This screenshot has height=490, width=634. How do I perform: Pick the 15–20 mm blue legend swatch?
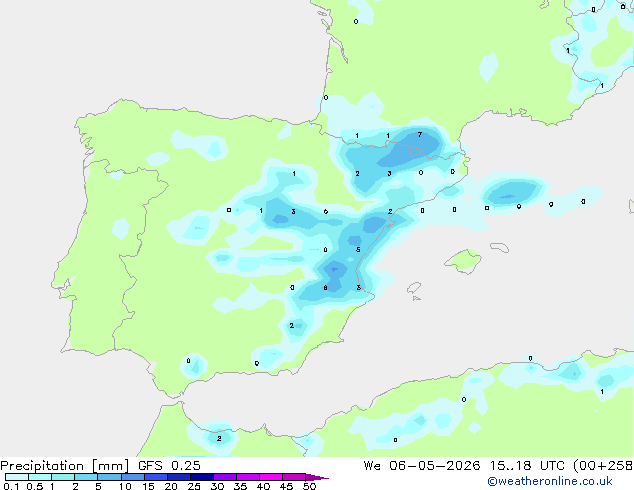(155, 477)
